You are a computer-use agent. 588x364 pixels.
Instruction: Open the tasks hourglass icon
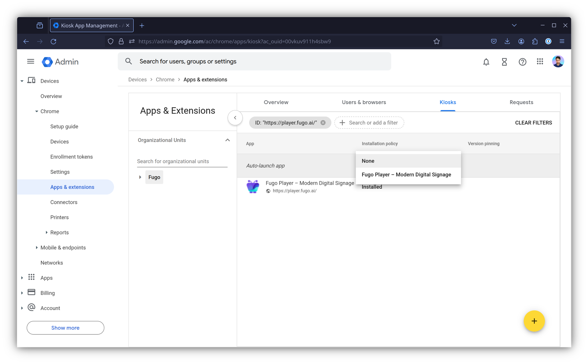point(504,62)
